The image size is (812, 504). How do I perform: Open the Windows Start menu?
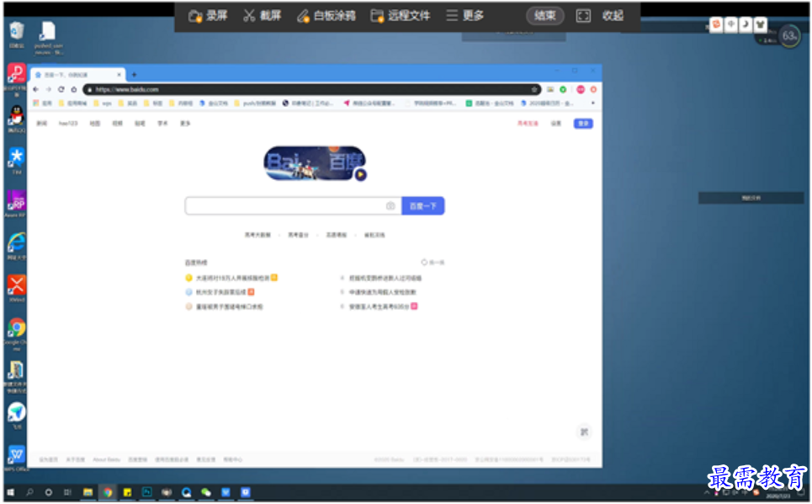click(10, 492)
